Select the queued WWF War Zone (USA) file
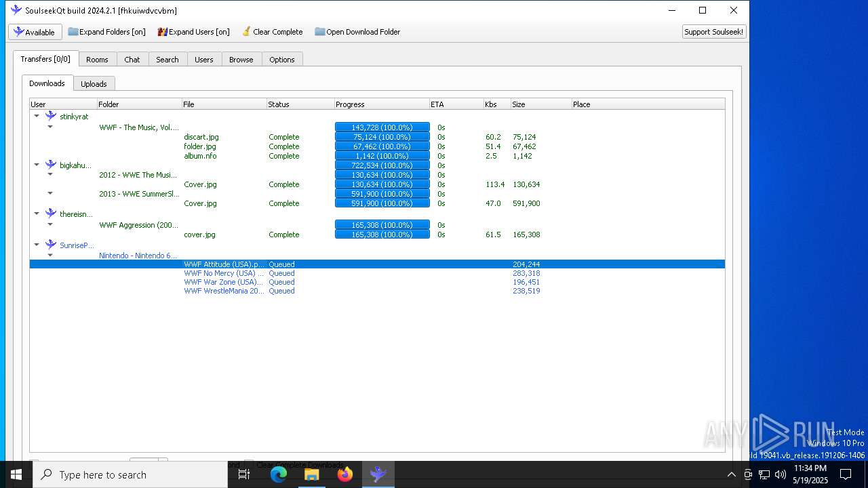The height and width of the screenshot is (488, 868). pyautogui.click(x=377, y=282)
